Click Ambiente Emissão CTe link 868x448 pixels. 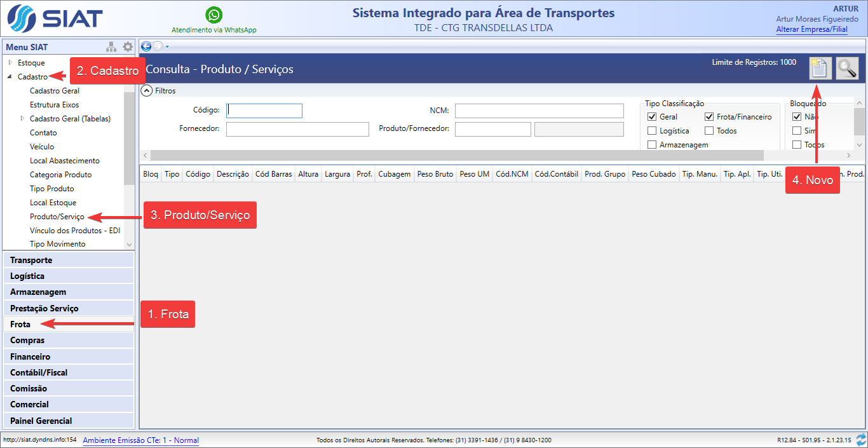click(140, 440)
